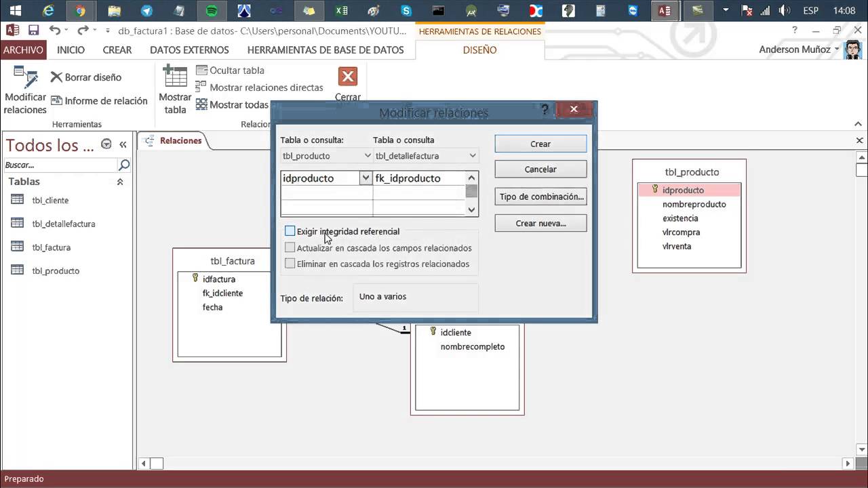Open the ARCHIVO menu

tap(23, 49)
